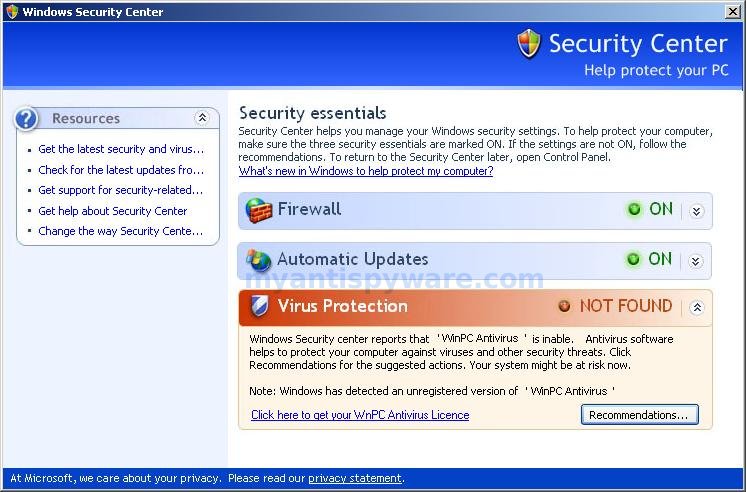Expand the Firewall section chevron

697,211
